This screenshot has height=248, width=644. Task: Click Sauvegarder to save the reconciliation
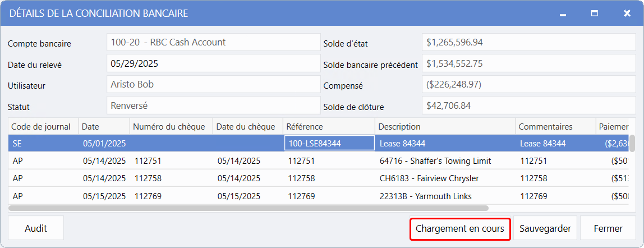point(545,228)
